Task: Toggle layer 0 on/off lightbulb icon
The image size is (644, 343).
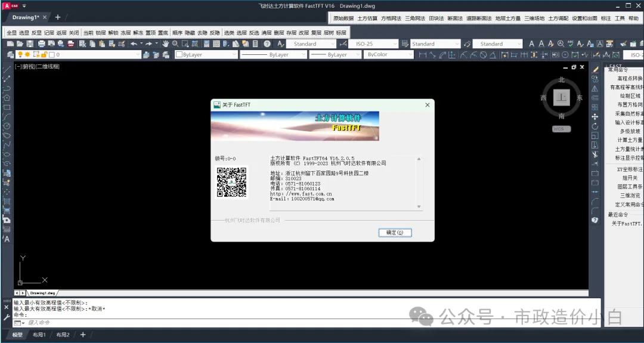Action: pos(20,55)
